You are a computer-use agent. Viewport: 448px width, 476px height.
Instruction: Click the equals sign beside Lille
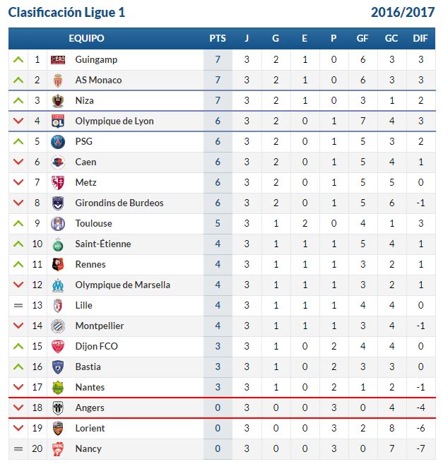pos(18,305)
